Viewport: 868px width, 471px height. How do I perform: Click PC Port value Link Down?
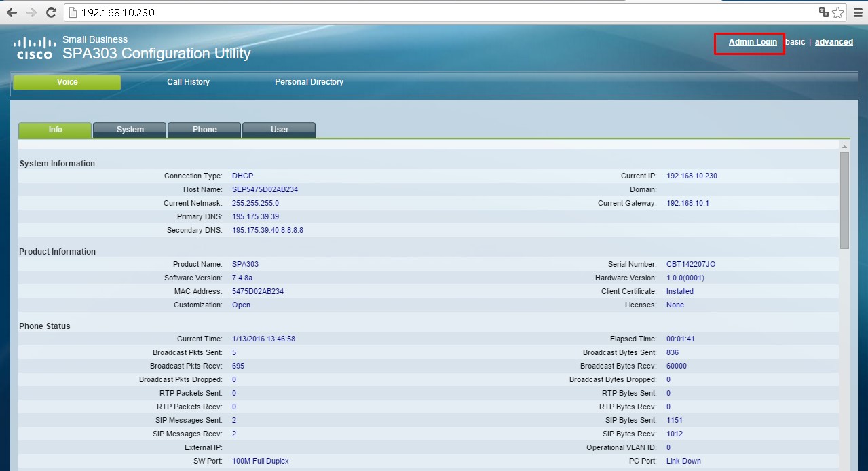683,461
